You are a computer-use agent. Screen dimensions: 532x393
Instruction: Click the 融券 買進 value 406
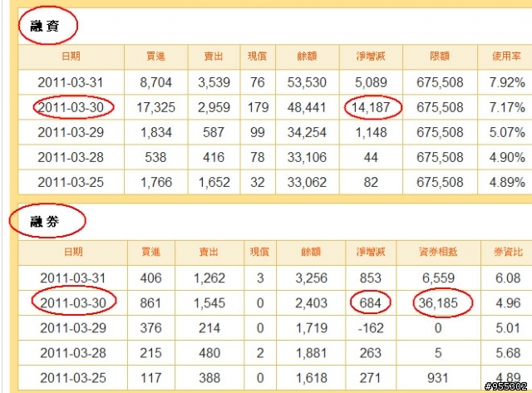tap(150, 278)
